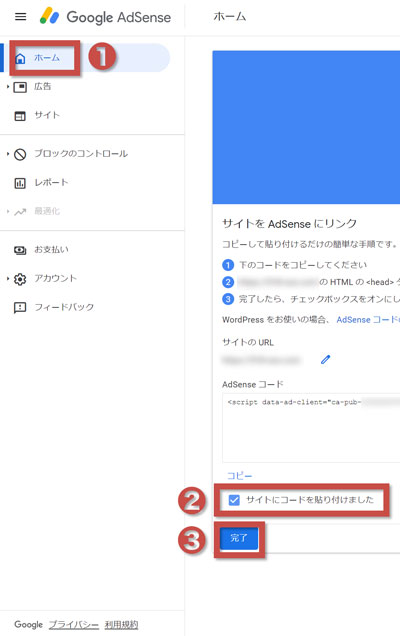The height and width of the screenshot is (636, 400).
Task: Open the hamburger main menu
Action: [x=20, y=17]
